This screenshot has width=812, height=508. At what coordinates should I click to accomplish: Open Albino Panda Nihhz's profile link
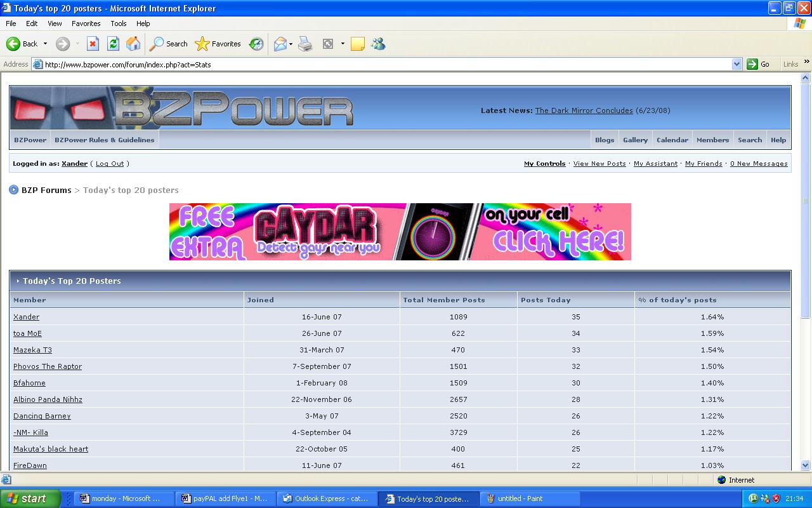point(48,399)
